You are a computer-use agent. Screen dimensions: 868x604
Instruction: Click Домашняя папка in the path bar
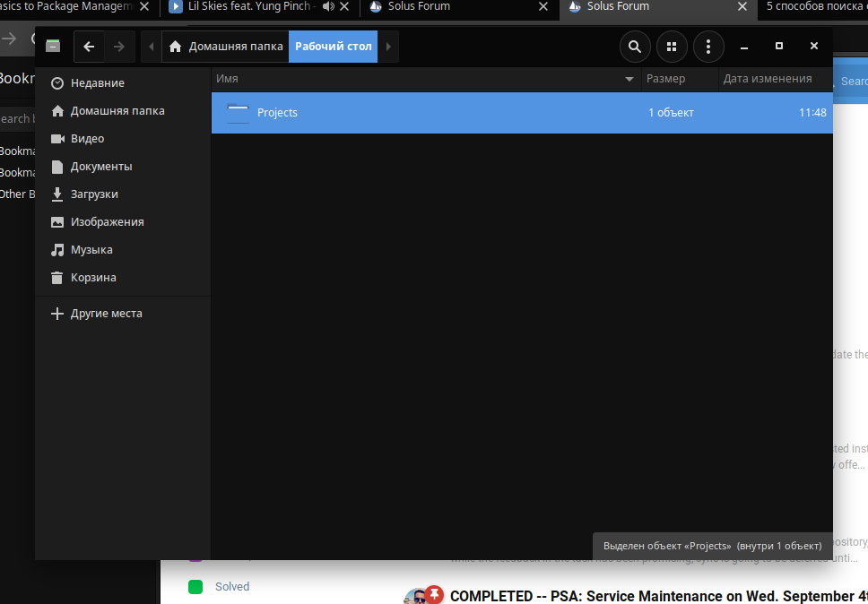tap(226, 47)
